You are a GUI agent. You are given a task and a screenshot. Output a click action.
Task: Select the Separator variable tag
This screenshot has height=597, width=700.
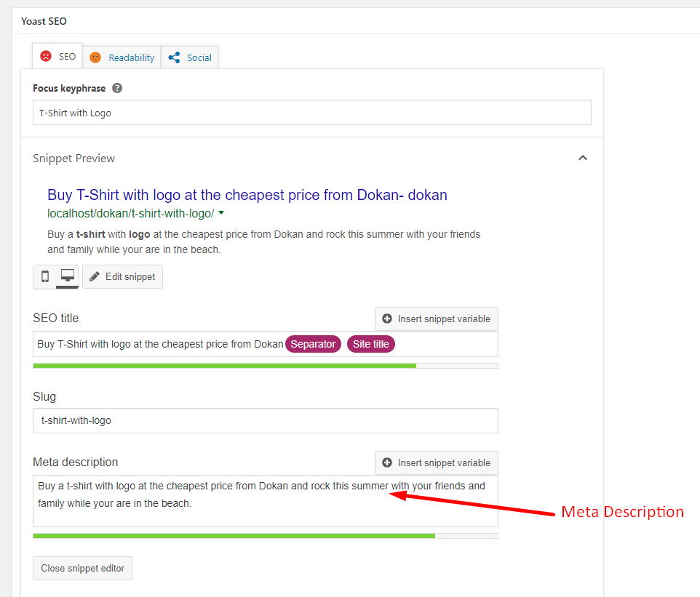pos(313,344)
